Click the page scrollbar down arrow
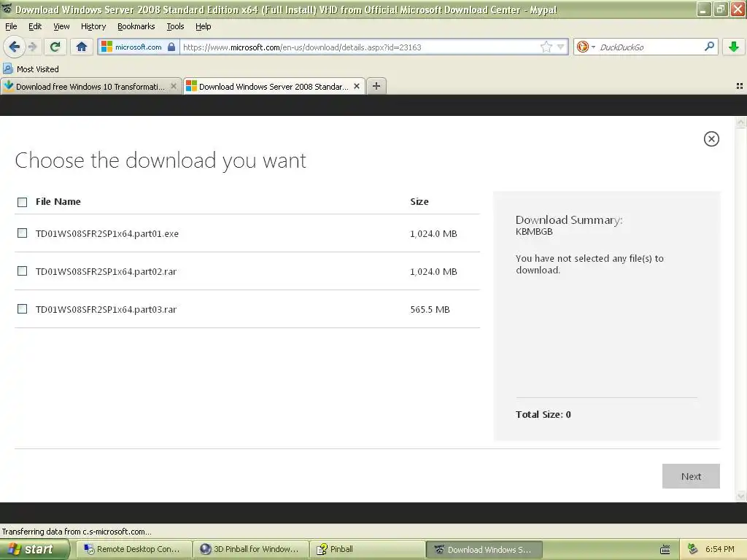 741,496
